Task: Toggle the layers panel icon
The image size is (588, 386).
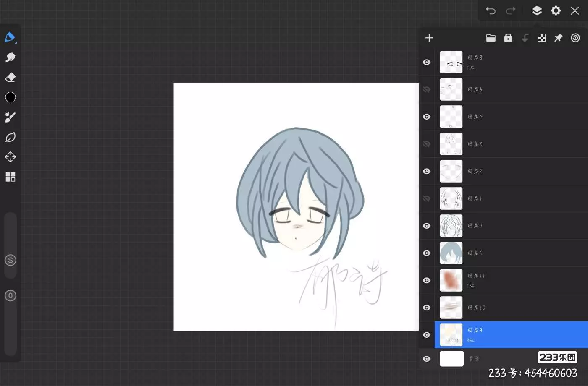Action: click(x=537, y=10)
